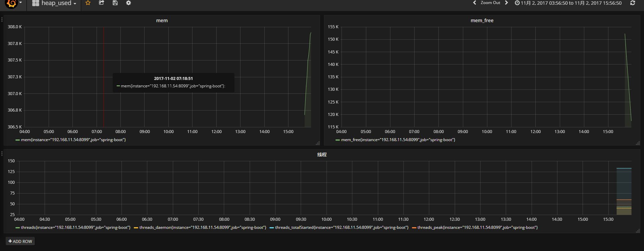Viewport: 644px width, 251px height.
Task: Toggle the threads_daemon series in the legend
Action: (x=203, y=227)
